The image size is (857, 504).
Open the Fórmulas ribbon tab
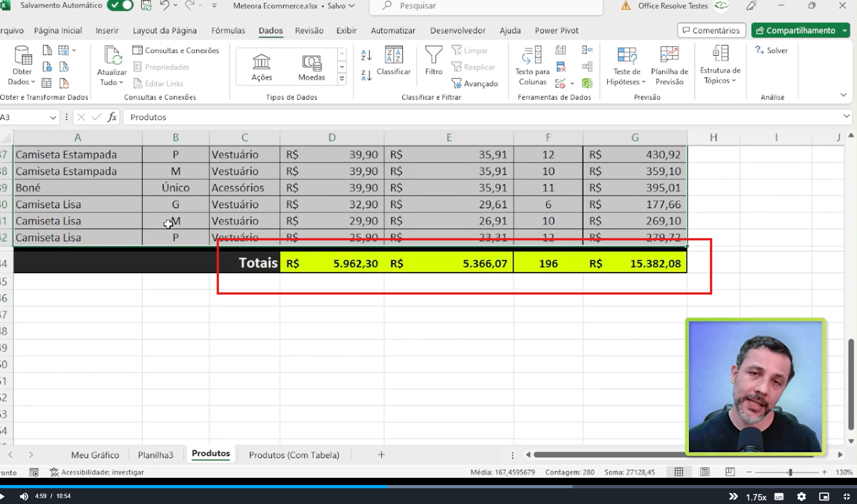click(228, 30)
